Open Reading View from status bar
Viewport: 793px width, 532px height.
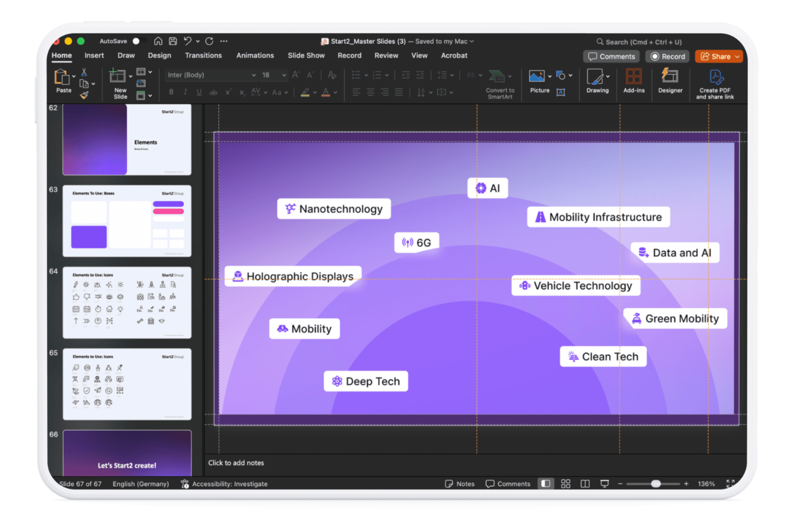(x=585, y=484)
